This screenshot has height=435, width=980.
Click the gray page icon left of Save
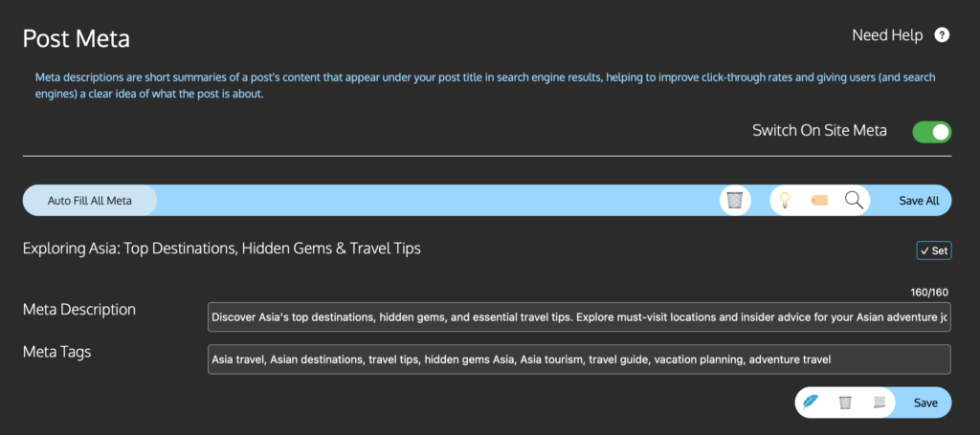pyautogui.click(x=879, y=402)
